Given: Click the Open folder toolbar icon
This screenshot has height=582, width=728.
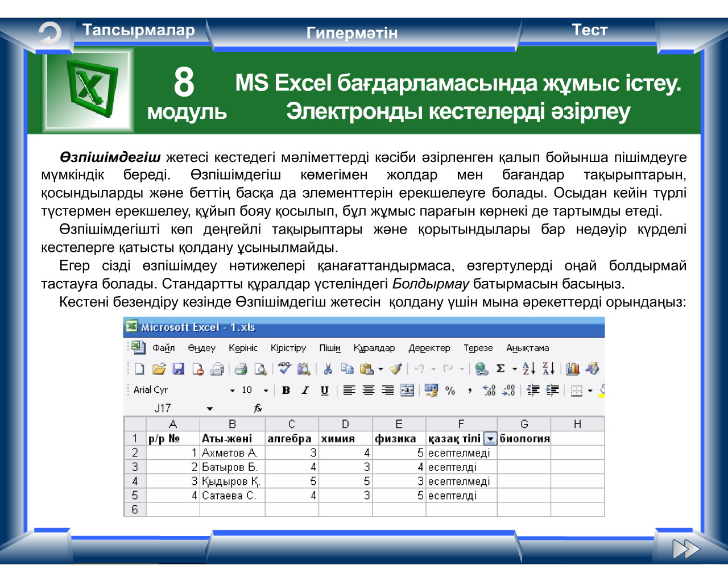Looking at the screenshot, I should click(159, 369).
